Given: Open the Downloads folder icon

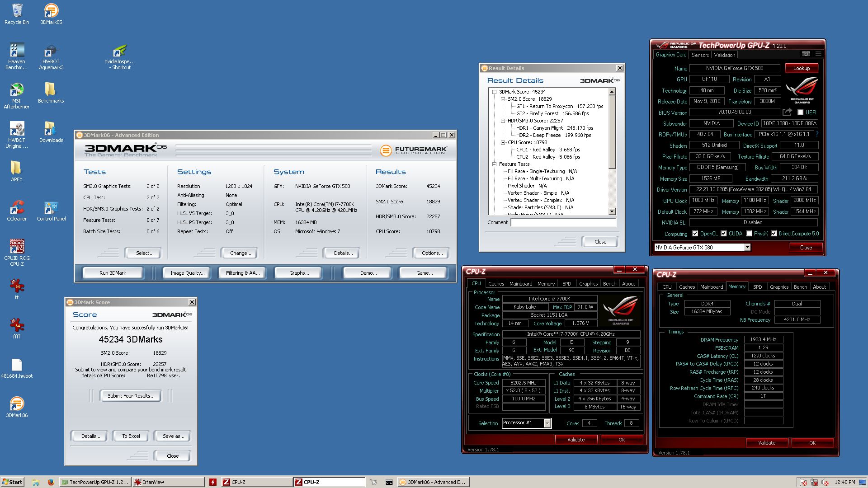Looking at the screenshot, I should [x=51, y=132].
